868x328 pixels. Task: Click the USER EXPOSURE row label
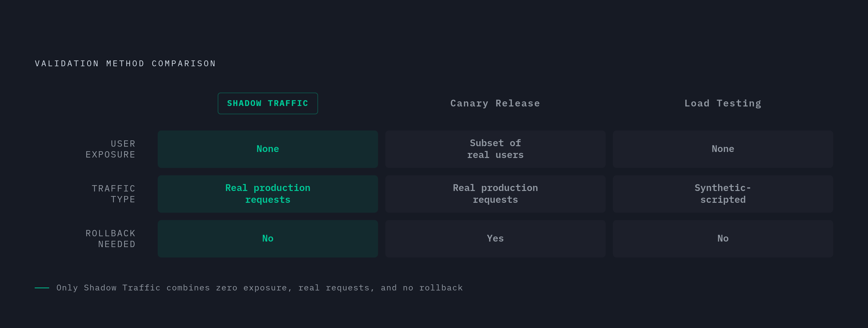(x=110, y=149)
